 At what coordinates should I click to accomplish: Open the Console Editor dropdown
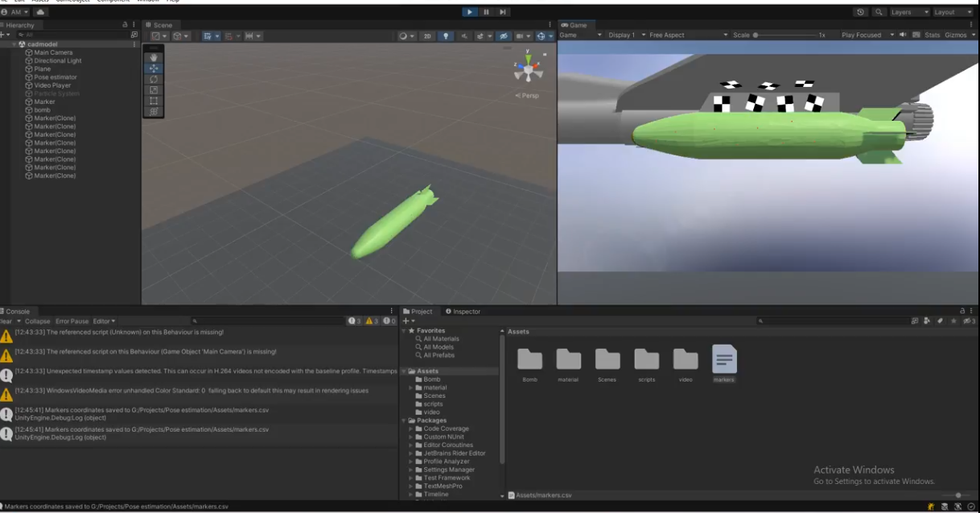pyautogui.click(x=104, y=321)
